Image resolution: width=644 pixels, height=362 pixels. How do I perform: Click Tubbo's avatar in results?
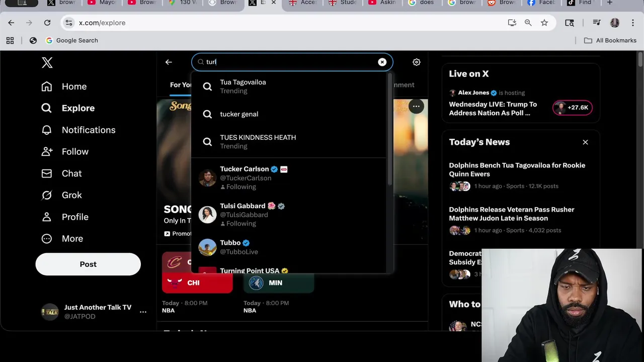207,247
